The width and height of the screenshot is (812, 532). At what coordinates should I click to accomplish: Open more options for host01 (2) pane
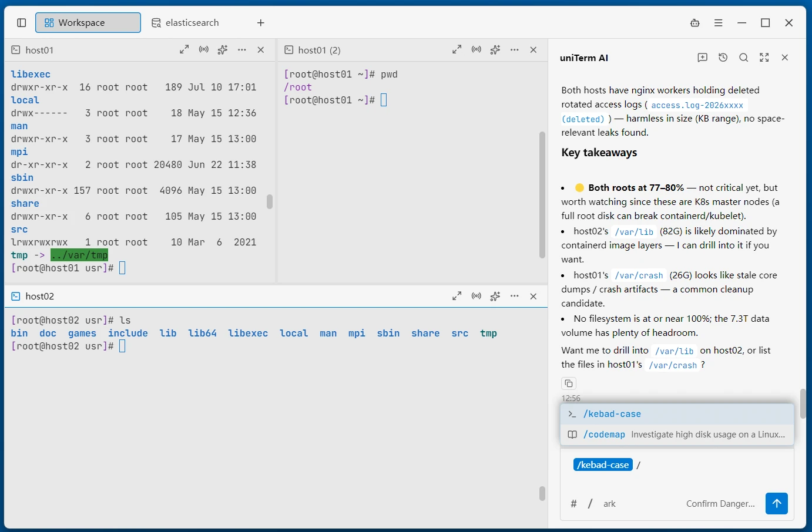(x=515, y=50)
